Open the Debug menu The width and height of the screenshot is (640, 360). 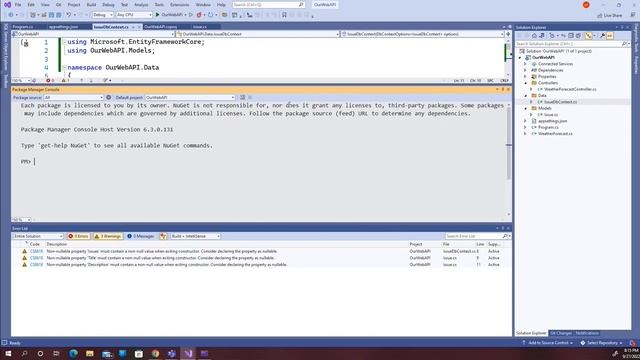coord(108,5)
